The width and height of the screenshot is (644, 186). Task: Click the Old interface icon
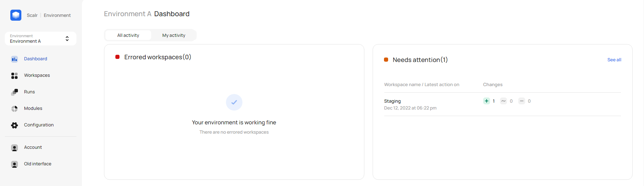pyautogui.click(x=14, y=164)
